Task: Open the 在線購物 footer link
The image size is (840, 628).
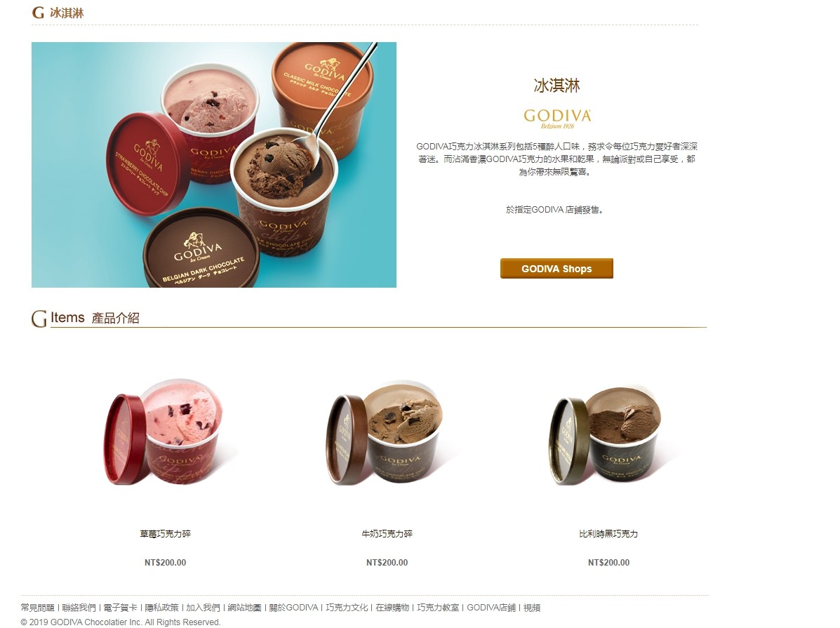Action: tap(392, 608)
